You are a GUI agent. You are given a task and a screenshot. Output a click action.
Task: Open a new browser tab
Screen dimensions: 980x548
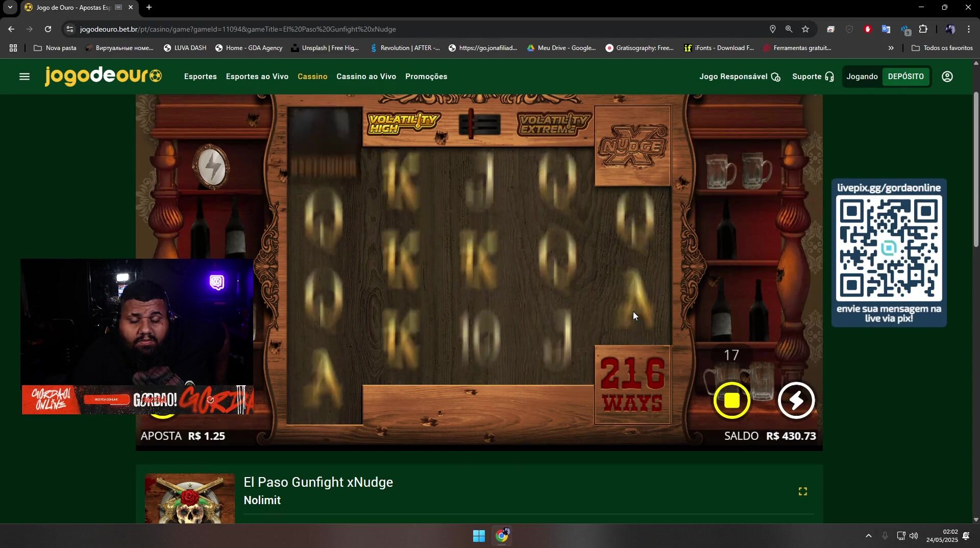click(149, 7)
